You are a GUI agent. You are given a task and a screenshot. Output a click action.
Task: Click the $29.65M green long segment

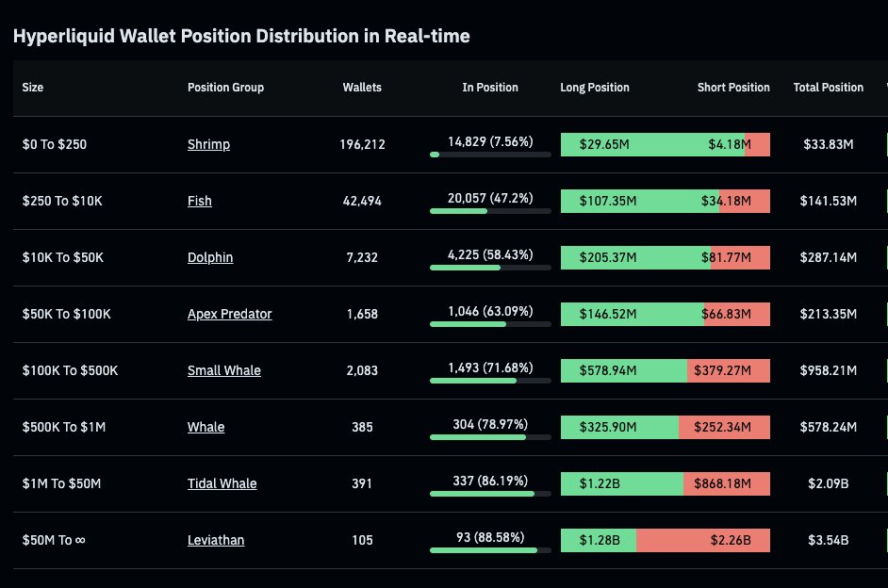(x=652, y=144)
